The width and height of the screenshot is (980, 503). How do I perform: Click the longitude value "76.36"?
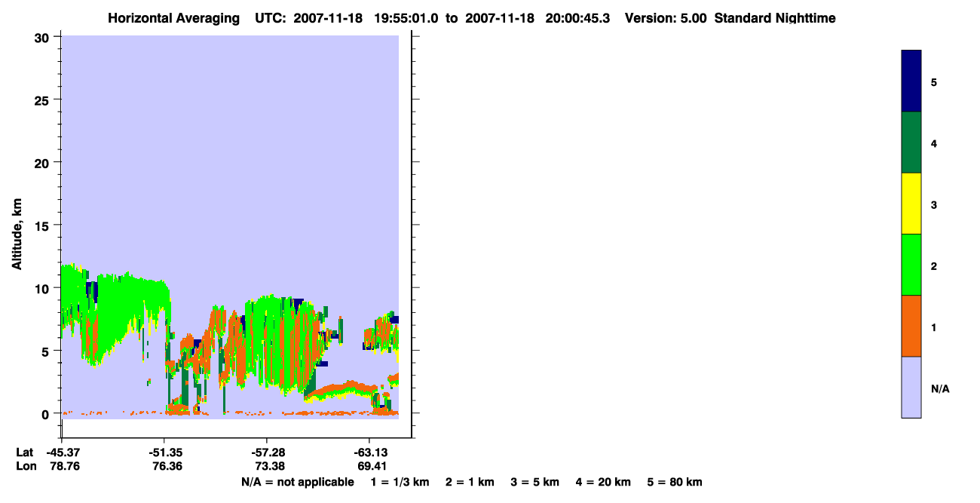tap(167, 466)
